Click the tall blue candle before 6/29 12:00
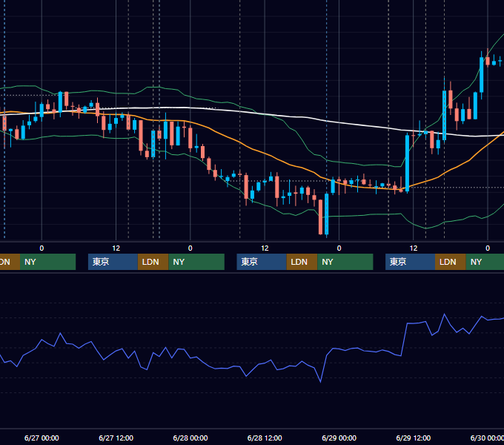Screen dimensions: 504x445 [x=407, y=163]
